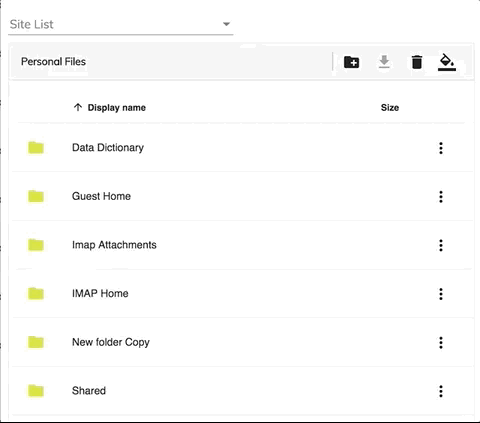Select the Imap Attachments folder icon
This screenshot has height=423, width=480.
[x=36, y=245]
